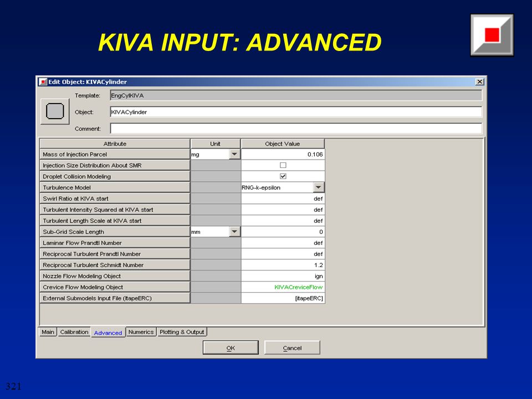
Task: Select the Laminar Flow Prandtl Number label
Action: coord(115,243)
